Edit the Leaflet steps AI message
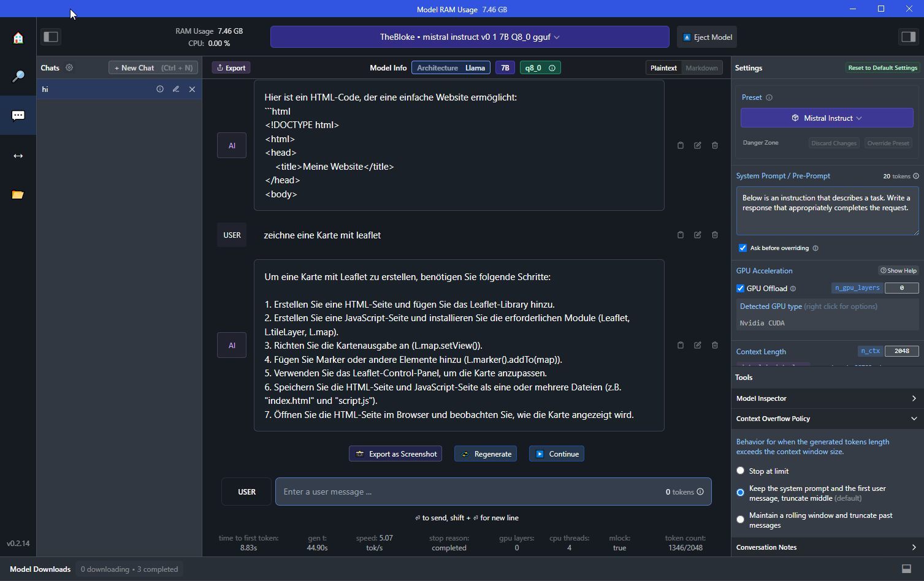The image size is (924, 581). click(698, 345)
